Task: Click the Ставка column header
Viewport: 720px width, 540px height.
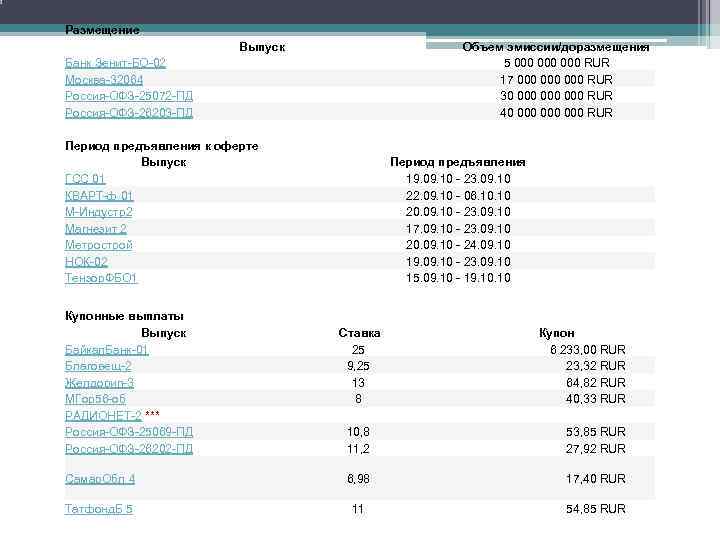Action: click(x=359, y=333)
